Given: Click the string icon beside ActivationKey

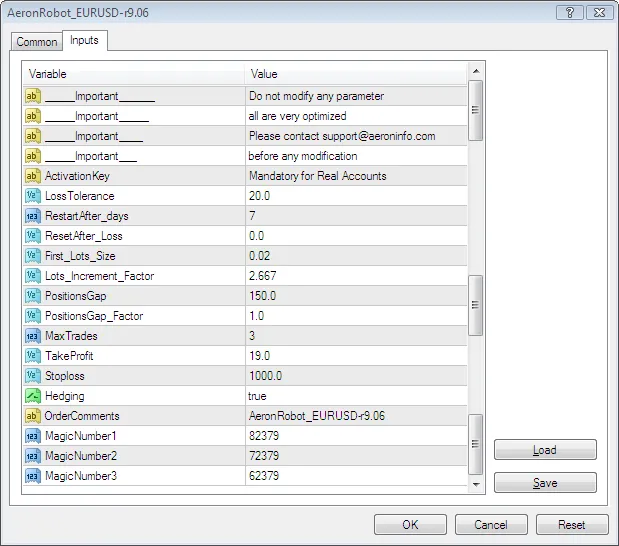Looking at the screenshot, I should pyautogui.click(x=33, y=176).
